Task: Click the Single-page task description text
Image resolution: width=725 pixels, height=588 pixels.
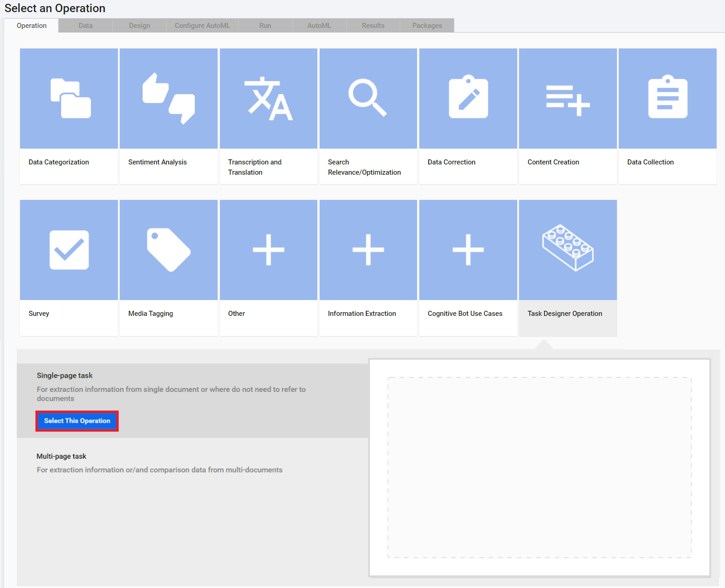Action: 171,394
